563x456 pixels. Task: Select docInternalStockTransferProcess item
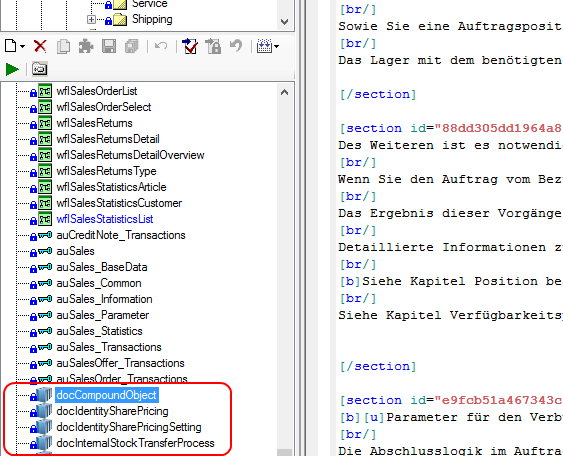[135, 443]
